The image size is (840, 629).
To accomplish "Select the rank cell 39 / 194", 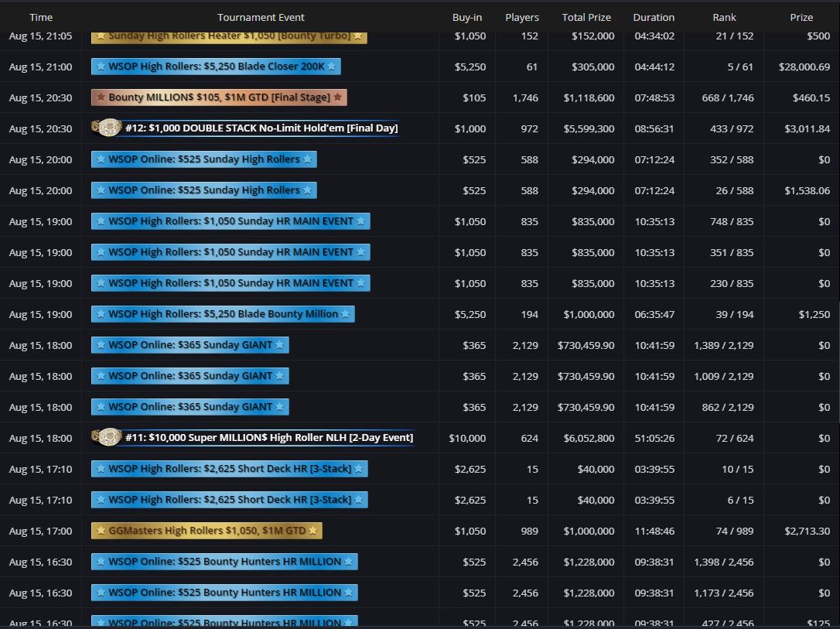I will (735, 314).
